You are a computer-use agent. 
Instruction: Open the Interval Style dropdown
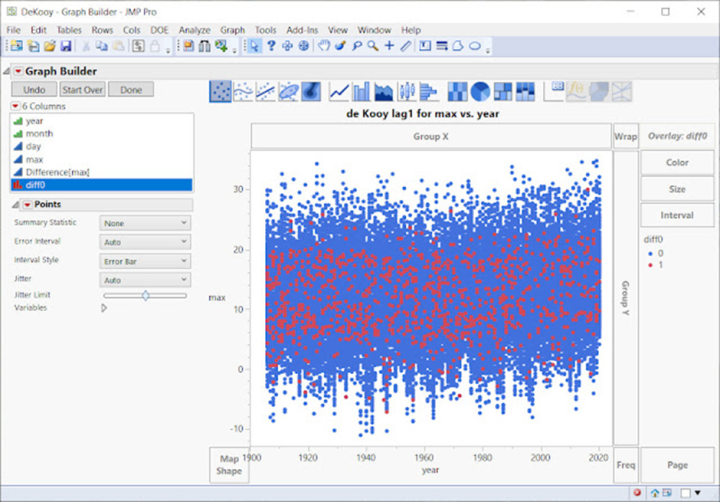click(x=145, y=261)
